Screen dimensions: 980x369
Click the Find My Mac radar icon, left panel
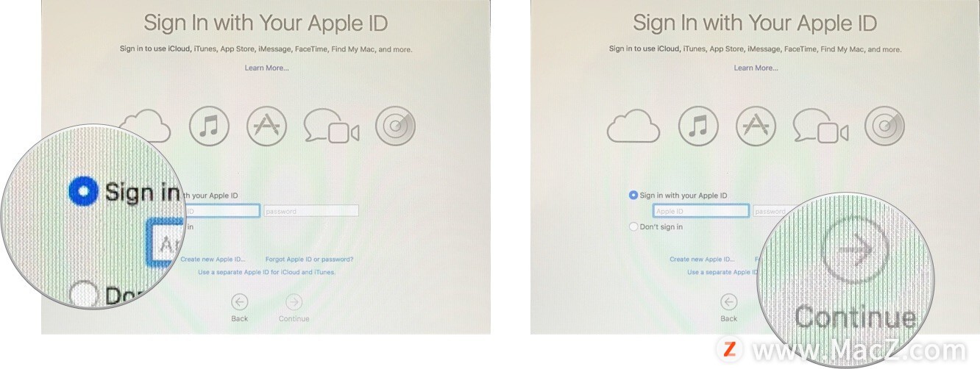coord(395,126)
